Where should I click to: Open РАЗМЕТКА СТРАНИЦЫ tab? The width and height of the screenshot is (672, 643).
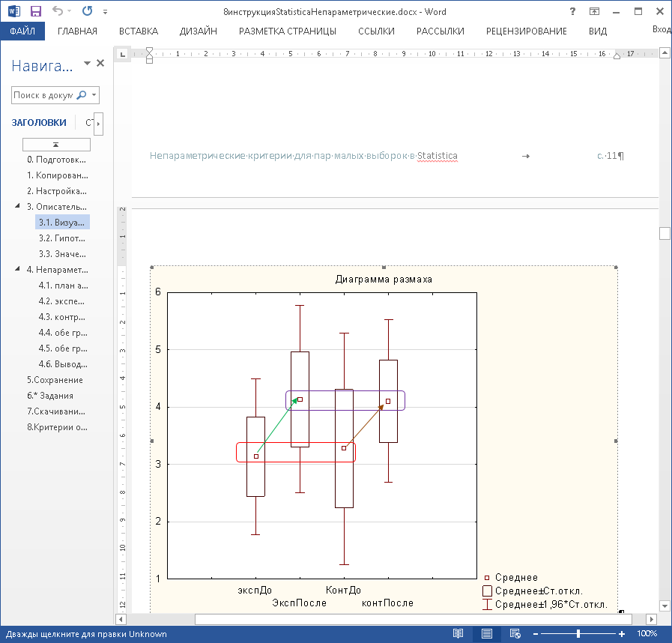pyautogui.click(x=288, y=31)
